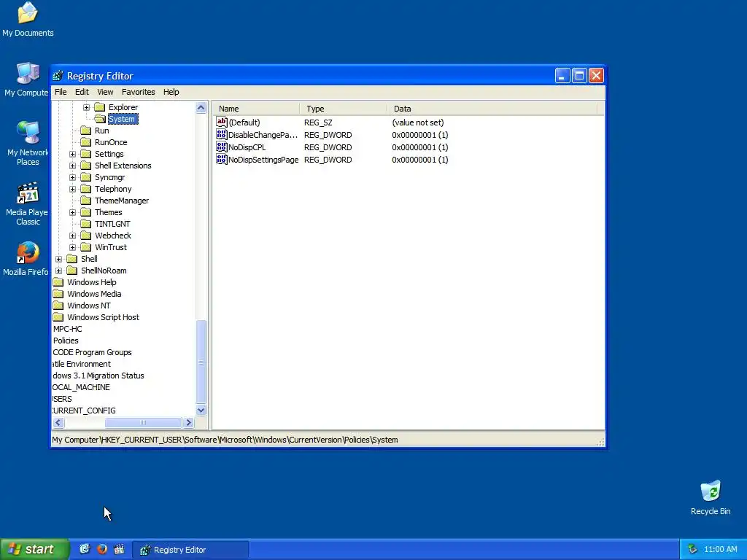Viewport: 747px width, 560px height.
Task: Click the Windows NT folder icon
Action: point(58,306)
